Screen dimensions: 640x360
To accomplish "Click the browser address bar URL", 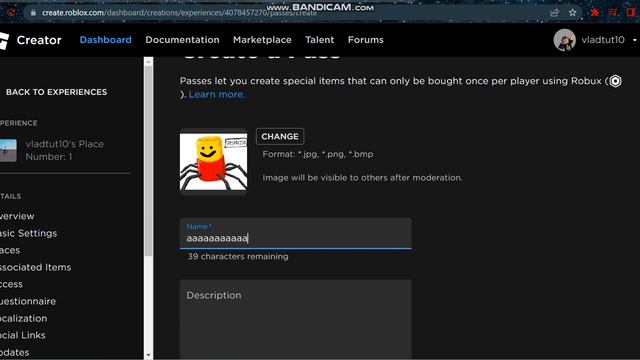I will [x=179, y=13].
